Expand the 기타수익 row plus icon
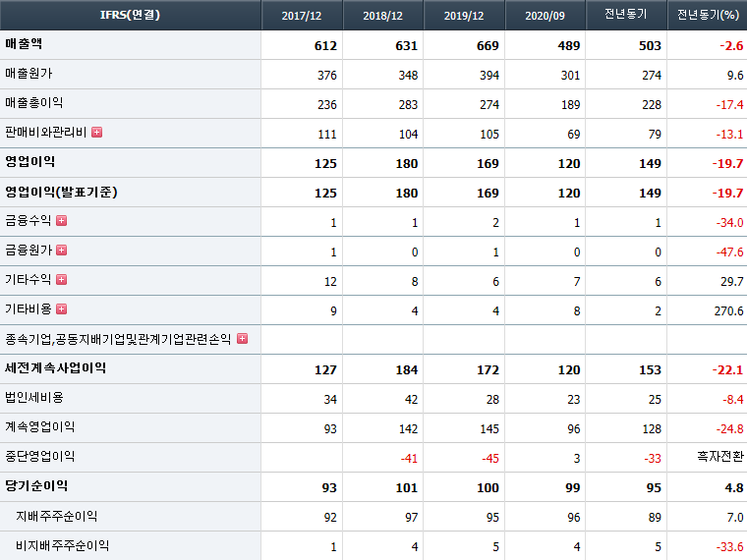Screen dimensions: 747x560 click(62, 280)
